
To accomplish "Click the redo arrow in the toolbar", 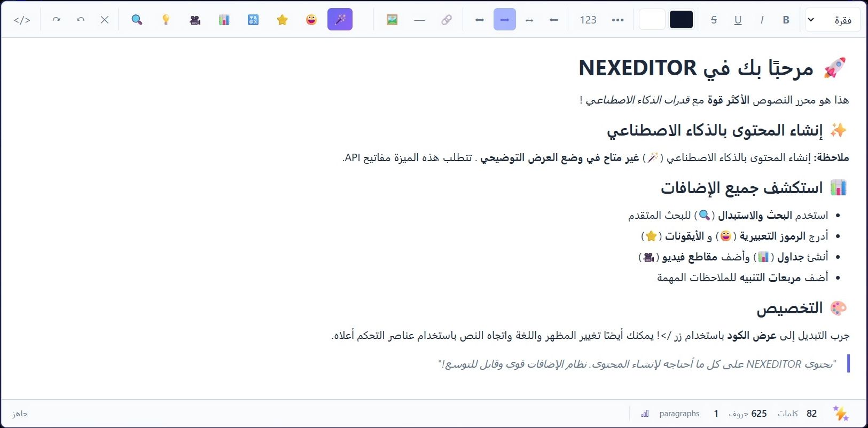I will click(x=56, y=20).
